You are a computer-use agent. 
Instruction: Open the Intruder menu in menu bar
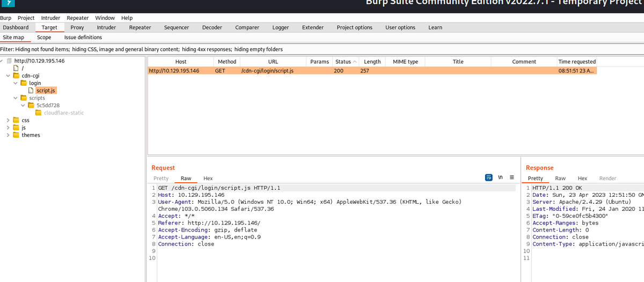[50, 18]
